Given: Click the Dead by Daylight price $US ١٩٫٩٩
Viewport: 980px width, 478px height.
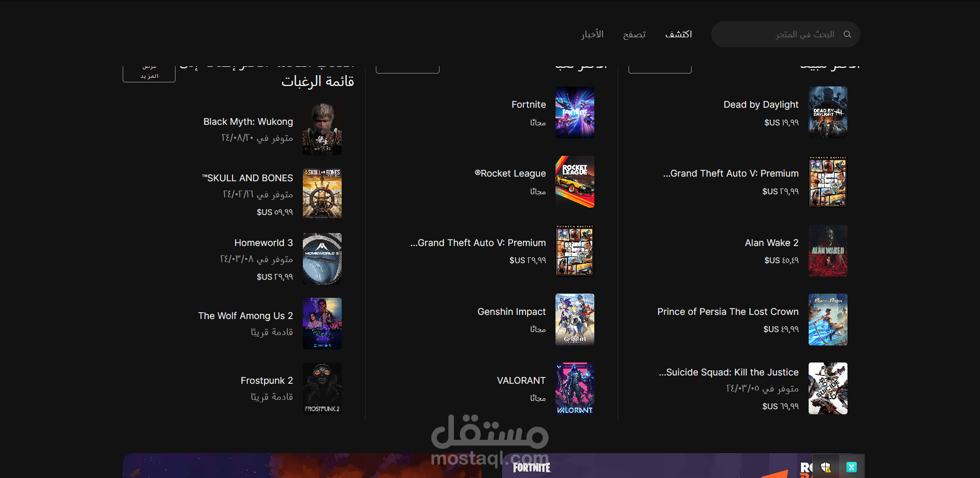Looking at the screenshot, I should pos(781,123).
